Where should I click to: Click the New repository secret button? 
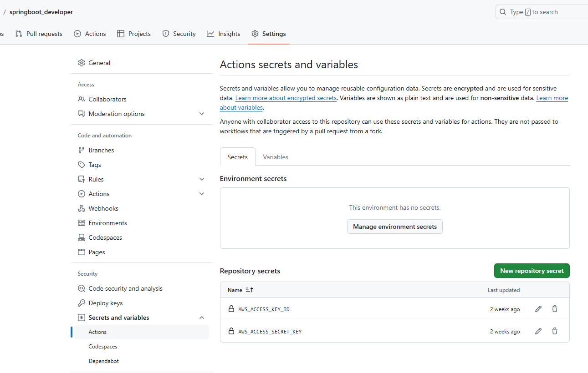coord(532,271)
